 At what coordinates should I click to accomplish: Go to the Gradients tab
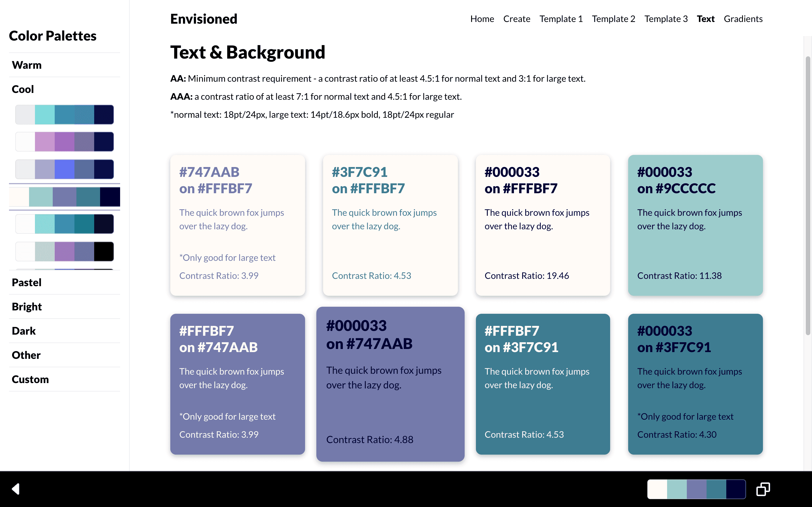click(743, 19)
